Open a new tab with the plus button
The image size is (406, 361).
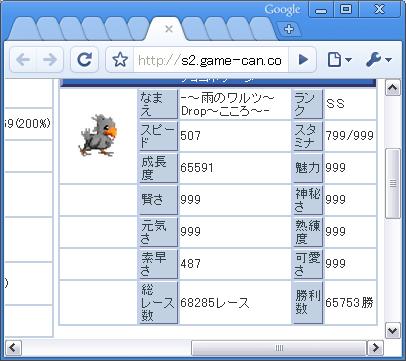click(x=289, y=29)
